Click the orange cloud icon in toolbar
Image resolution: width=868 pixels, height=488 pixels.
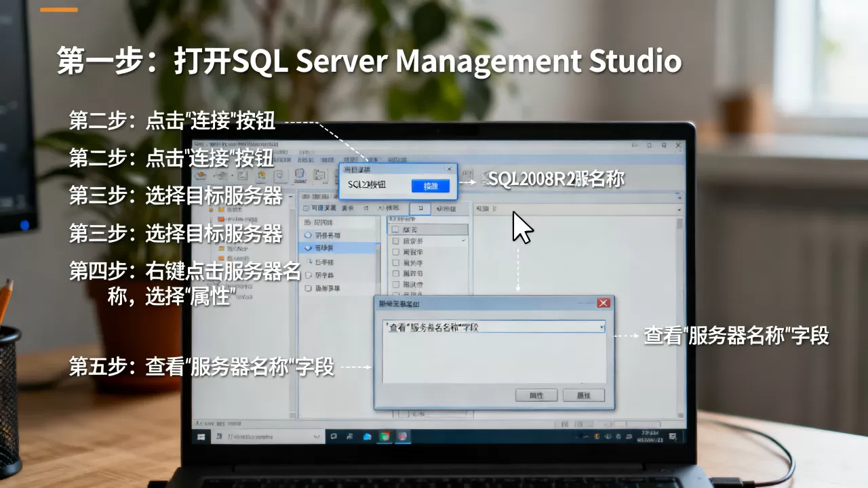(201, 176)
